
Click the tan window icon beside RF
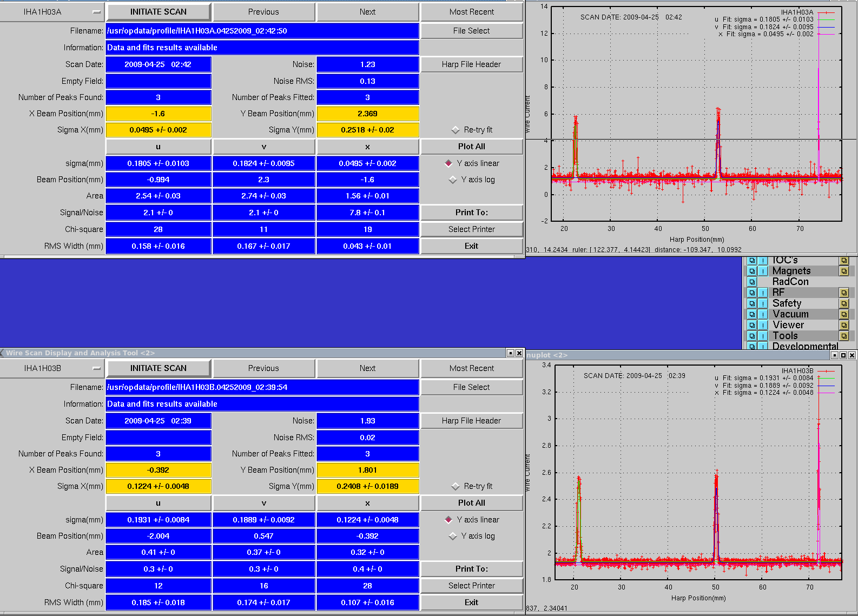click(x=844, y=293)
